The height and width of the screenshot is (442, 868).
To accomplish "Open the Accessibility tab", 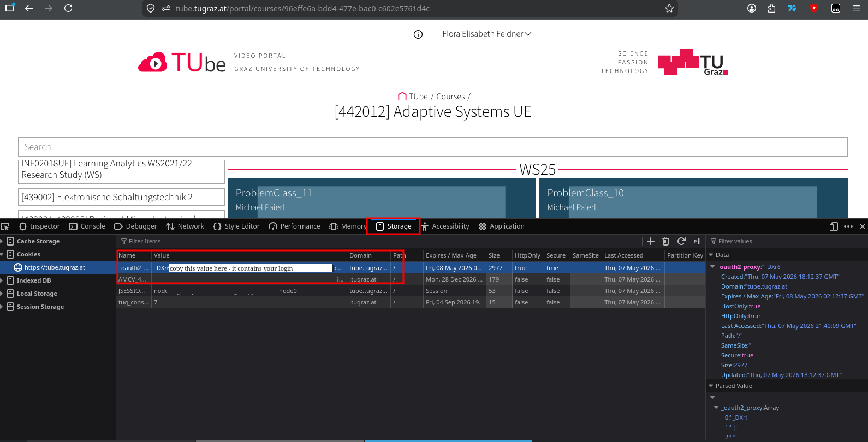I will click(x=445, y=226).
